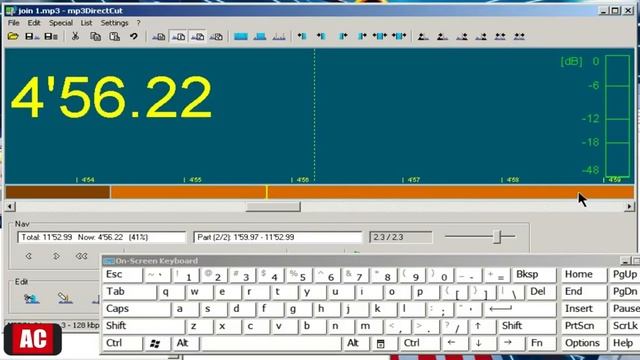640x360 pixels.
Task: Open the ? help menu
Action: click(138, 23)
